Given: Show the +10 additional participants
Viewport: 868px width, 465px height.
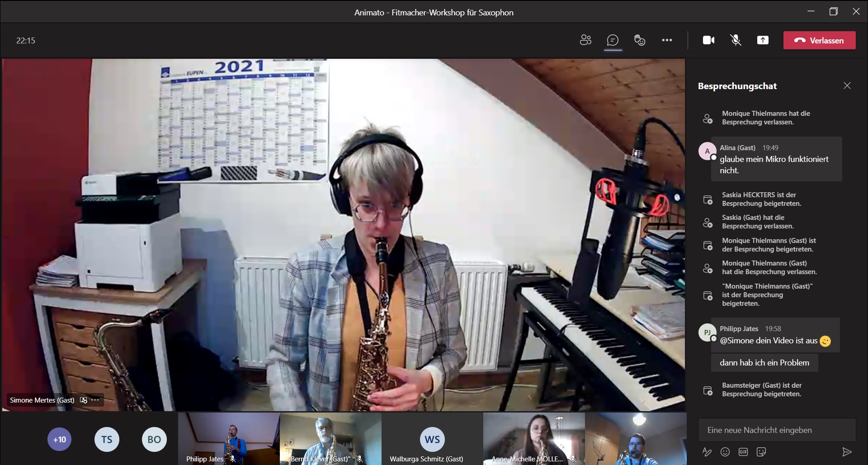Looking at the screenshot, I should 60,439.
